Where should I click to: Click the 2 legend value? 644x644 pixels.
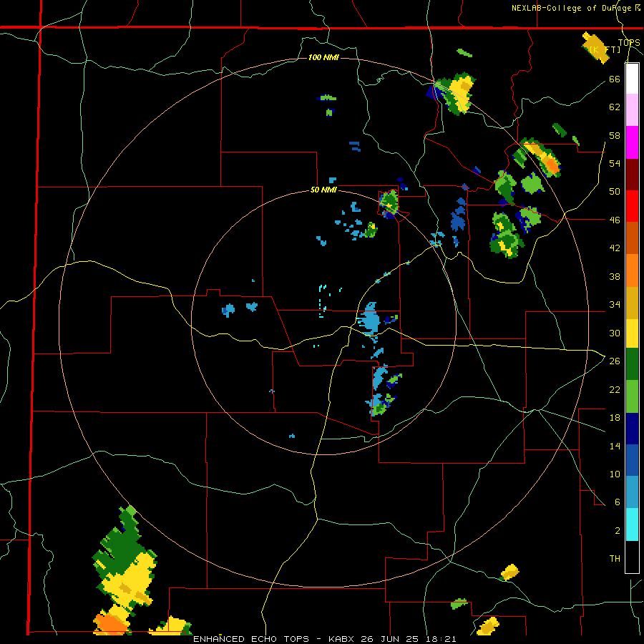point(618,531)
